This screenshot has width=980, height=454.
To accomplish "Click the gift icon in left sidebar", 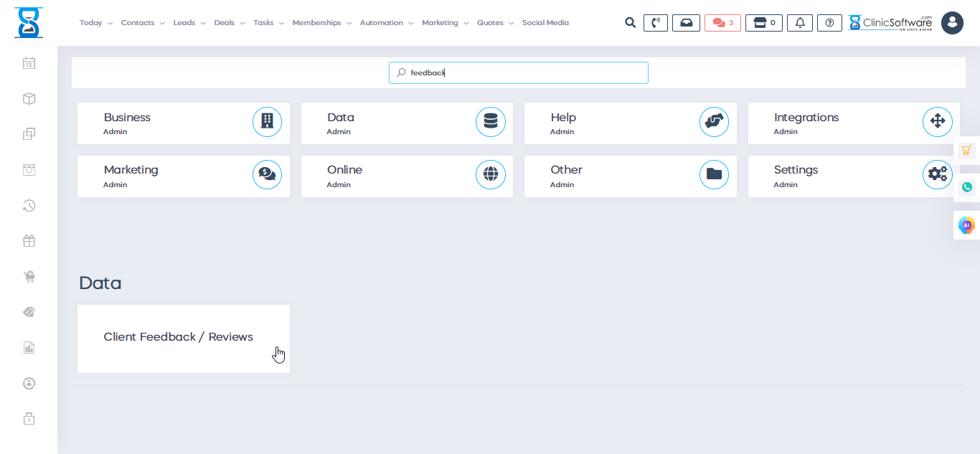I will 29,241.
